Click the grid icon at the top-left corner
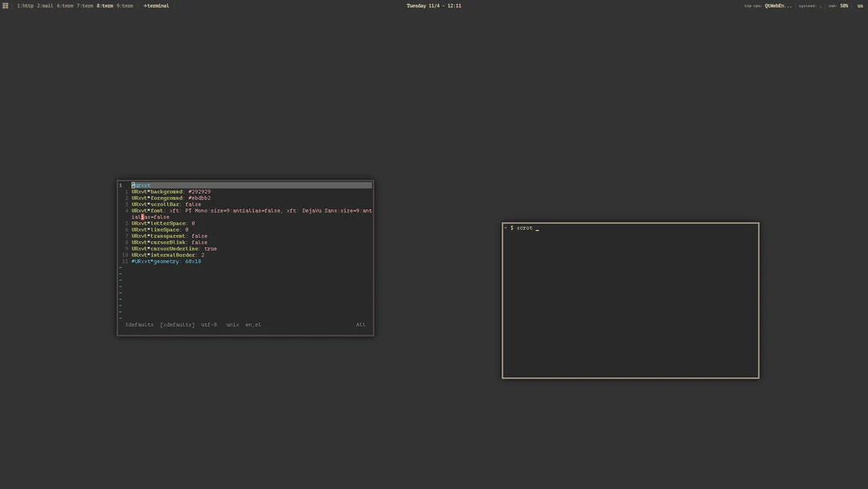 pyautogui.click(x=6, y=6)
